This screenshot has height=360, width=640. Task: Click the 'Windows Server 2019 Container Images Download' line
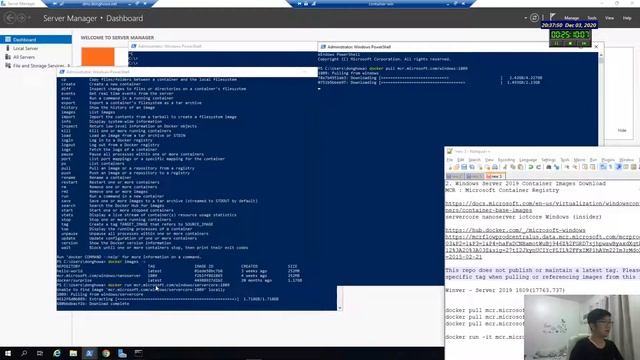[x=526, y=183]
